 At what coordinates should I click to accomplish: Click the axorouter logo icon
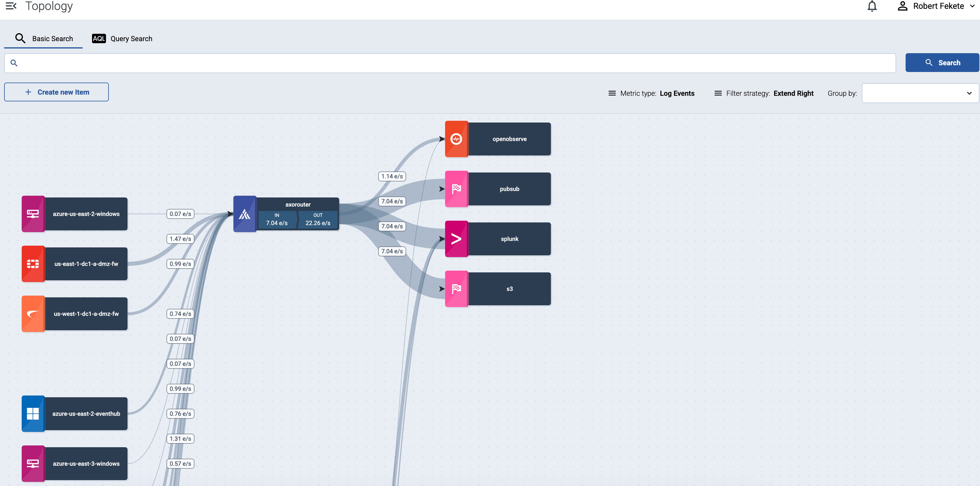click(x=245, y=214)
